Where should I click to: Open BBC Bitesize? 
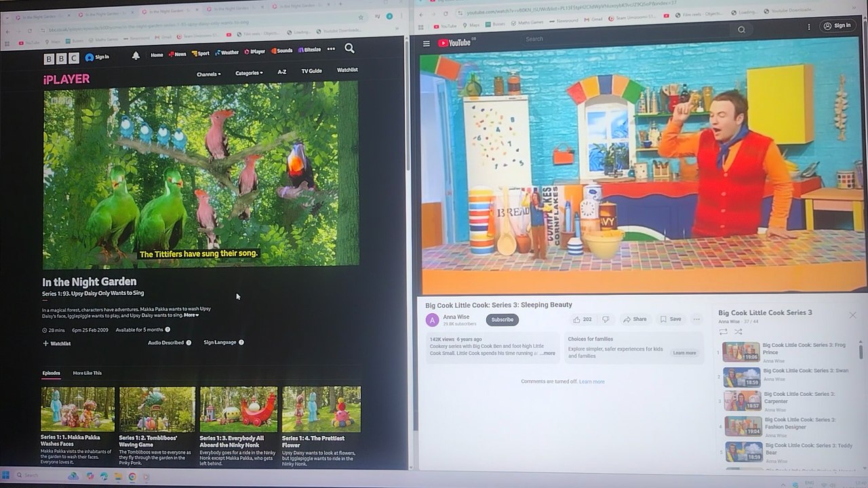click(x=309, y=50)
